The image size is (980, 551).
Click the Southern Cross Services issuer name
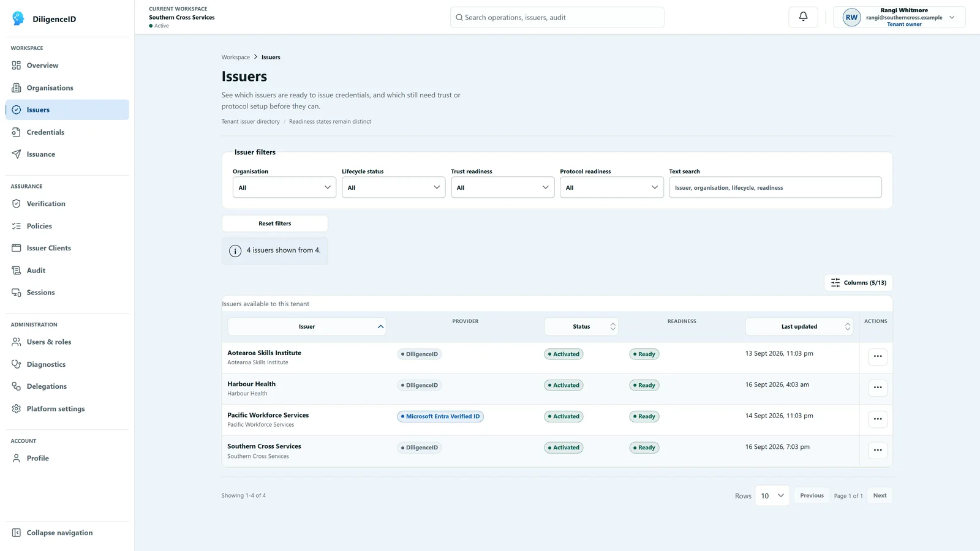[x=264, y=446]
